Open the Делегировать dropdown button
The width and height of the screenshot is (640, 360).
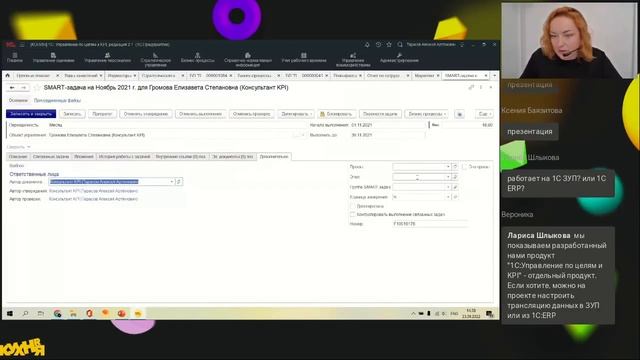point(297,114)
